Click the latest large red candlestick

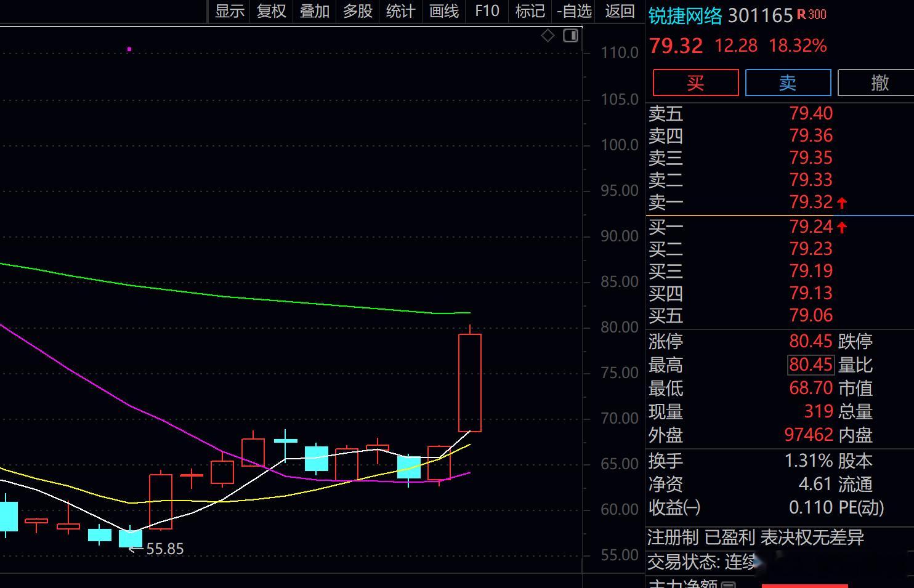click(470, 383)
